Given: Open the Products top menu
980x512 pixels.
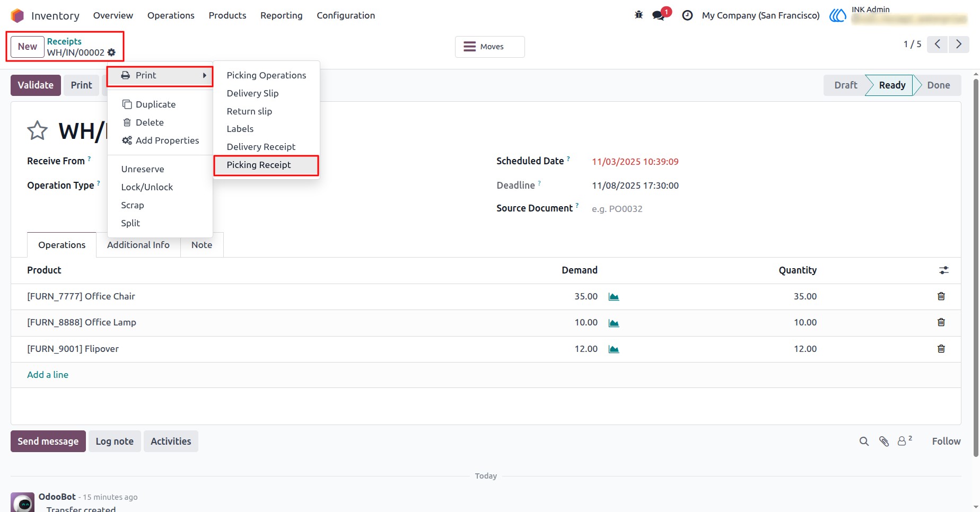Looking at the screenshot, I should point(227,15).
